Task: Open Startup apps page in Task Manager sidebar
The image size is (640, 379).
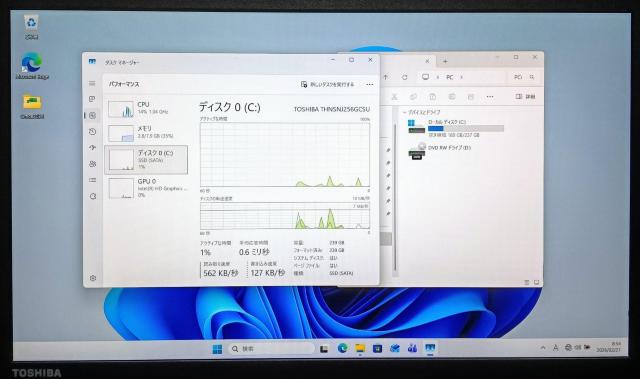Action: coord(92,148)
